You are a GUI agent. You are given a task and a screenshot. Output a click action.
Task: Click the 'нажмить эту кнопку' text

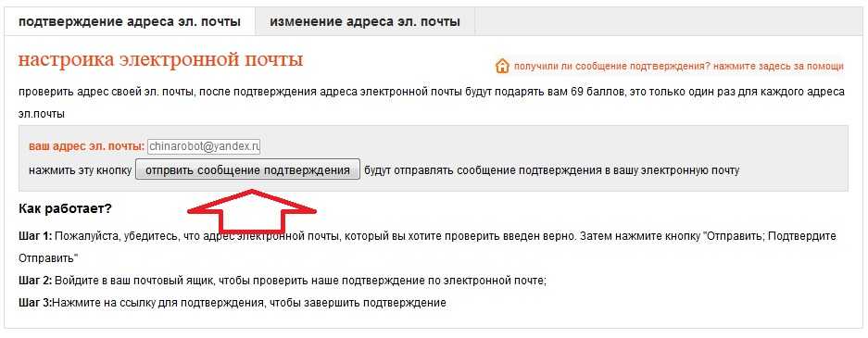81,170
